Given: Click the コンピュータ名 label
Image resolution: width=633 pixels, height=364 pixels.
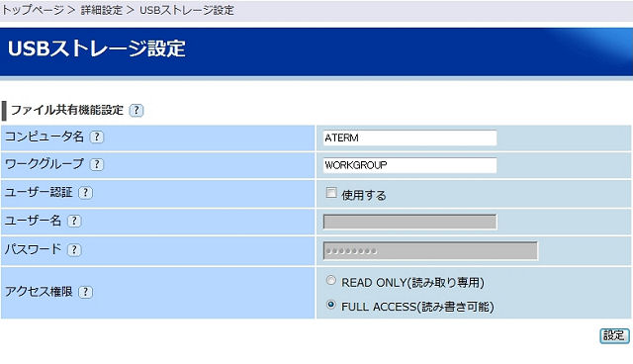Looking at the screenshot, I should click(x=45, y=136).
